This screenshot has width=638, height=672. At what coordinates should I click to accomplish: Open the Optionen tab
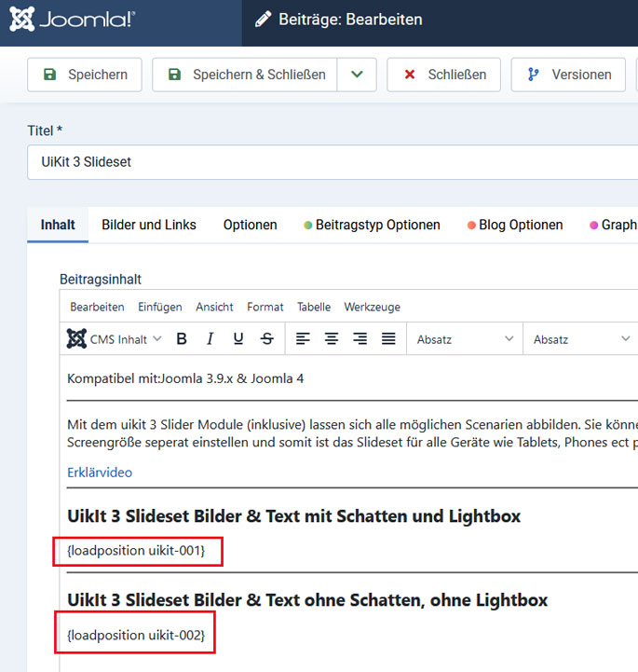click(x=250, y=225)
